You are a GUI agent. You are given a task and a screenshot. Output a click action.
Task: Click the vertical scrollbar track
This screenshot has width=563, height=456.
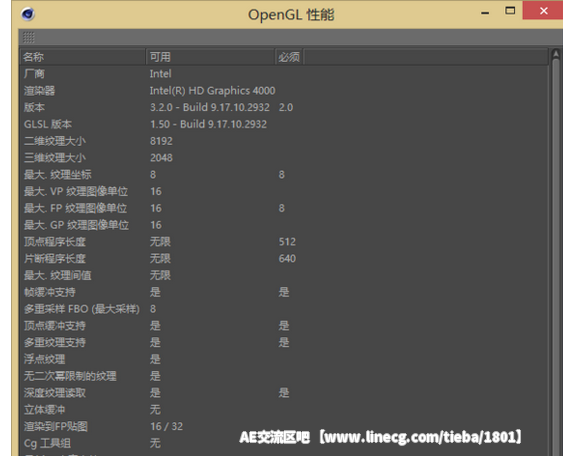tap(556, 257)
